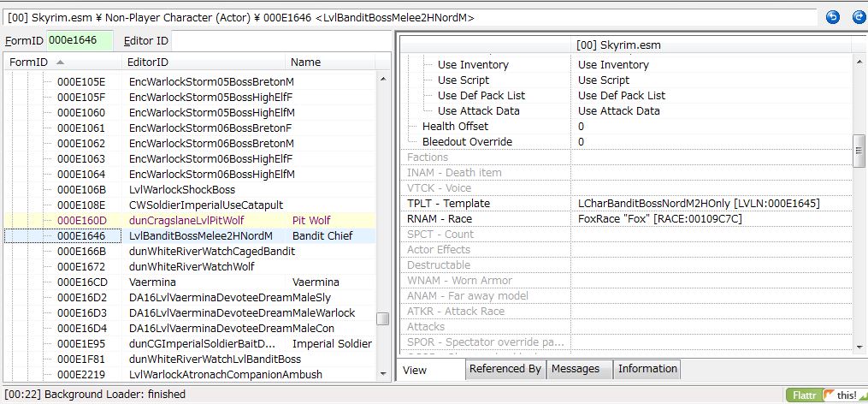Viewport: 868px width, 404px height.
Task: Click the navigate forward arrow icon
Action: click(x=859, y=17)
